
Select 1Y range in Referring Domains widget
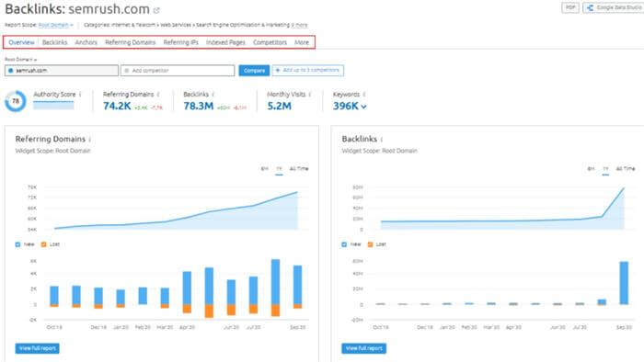pos(280,169)
